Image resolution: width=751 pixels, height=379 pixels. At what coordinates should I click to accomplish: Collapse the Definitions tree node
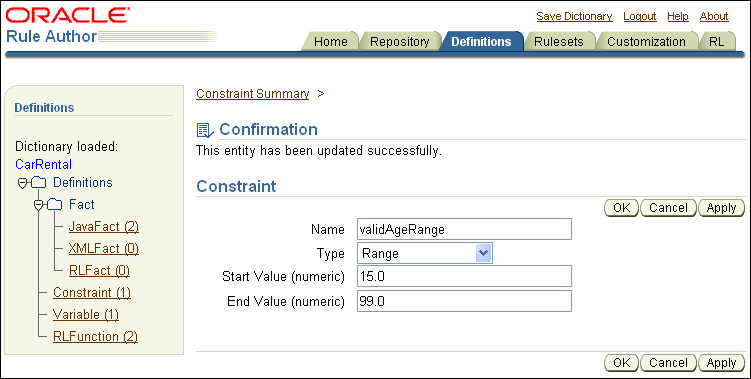point(22,183)
